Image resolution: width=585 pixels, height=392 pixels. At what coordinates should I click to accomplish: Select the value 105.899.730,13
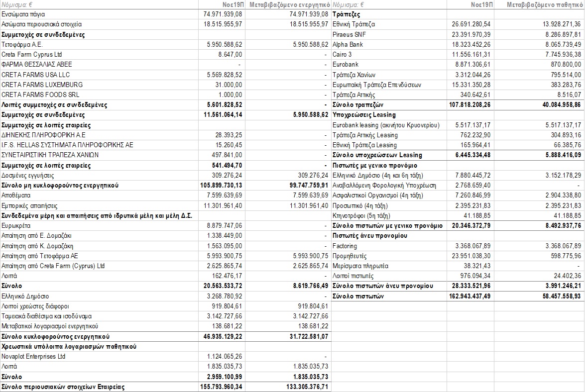coord(221,185)
